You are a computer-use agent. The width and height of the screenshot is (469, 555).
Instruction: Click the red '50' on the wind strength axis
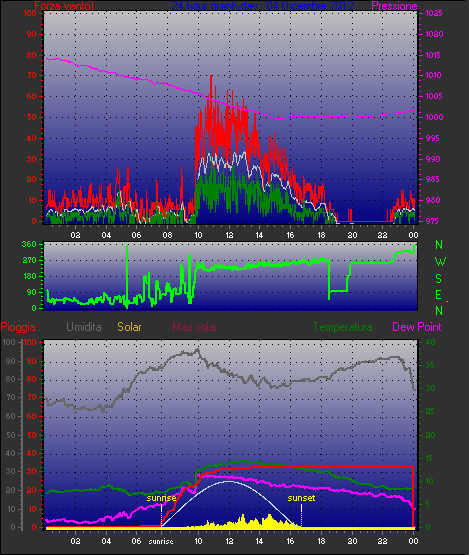(32, 117)
